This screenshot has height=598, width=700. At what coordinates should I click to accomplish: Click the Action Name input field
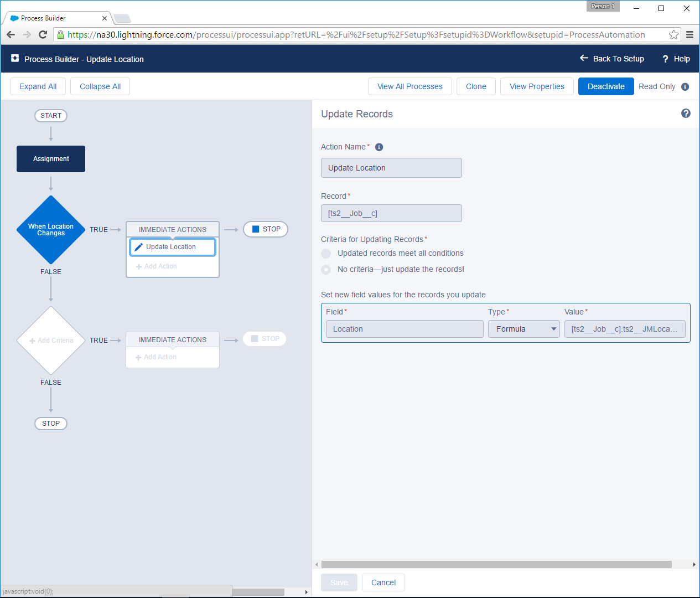pos(391,168)
